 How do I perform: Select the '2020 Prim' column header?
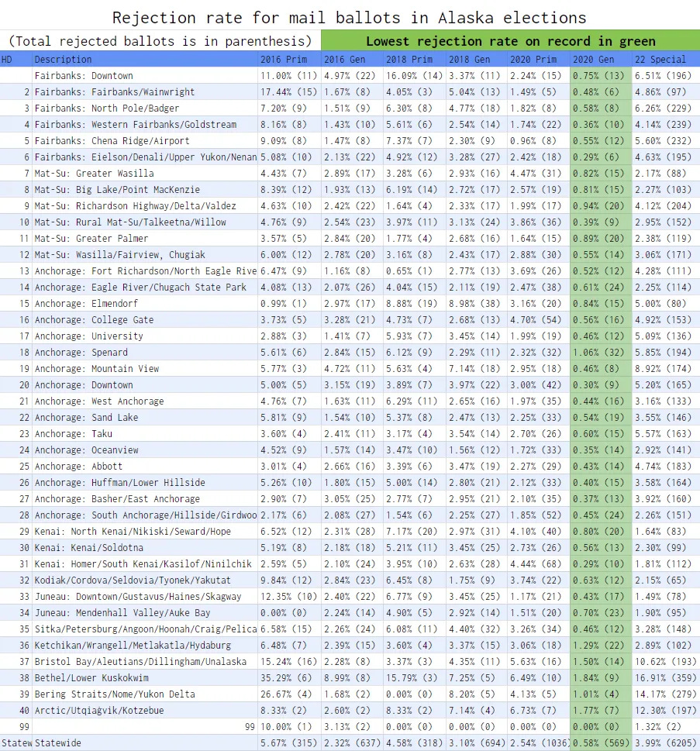tap(538, 60)
